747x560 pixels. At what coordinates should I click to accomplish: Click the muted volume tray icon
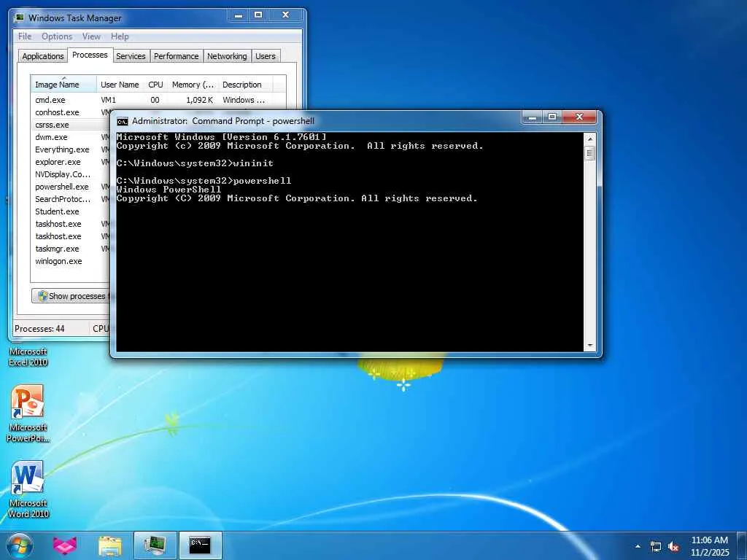673,547
